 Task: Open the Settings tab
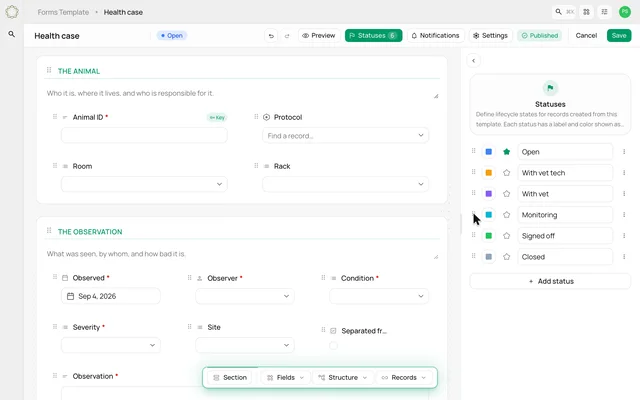coord(490,36)
